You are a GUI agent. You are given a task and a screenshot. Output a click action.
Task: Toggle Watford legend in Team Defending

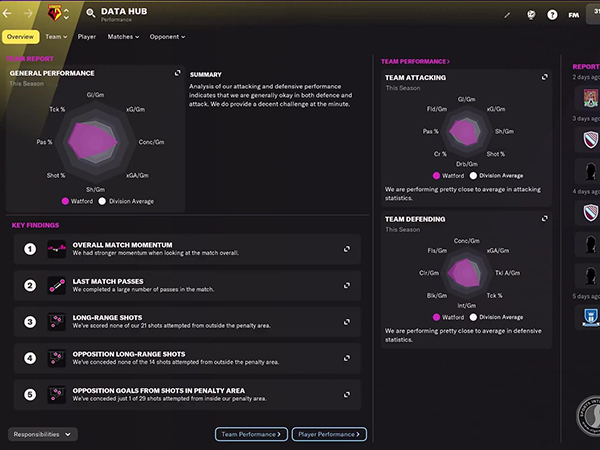448,317
